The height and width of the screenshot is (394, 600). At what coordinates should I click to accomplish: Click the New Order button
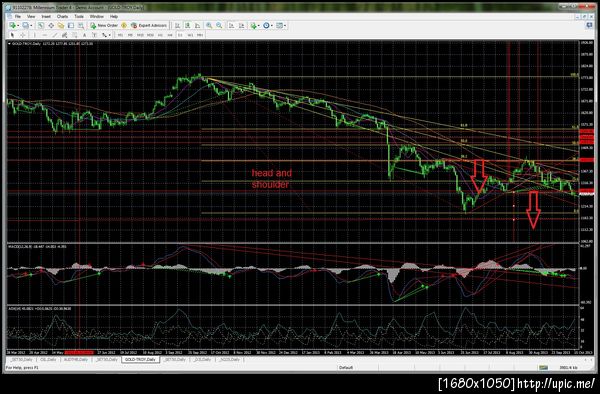click(x=104, y=25)
